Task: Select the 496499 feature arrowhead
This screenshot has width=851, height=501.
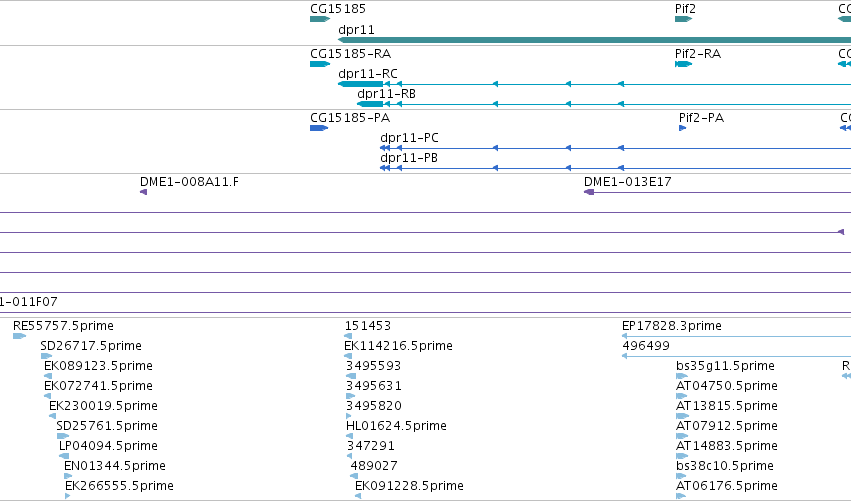Action: pos(625,356)
